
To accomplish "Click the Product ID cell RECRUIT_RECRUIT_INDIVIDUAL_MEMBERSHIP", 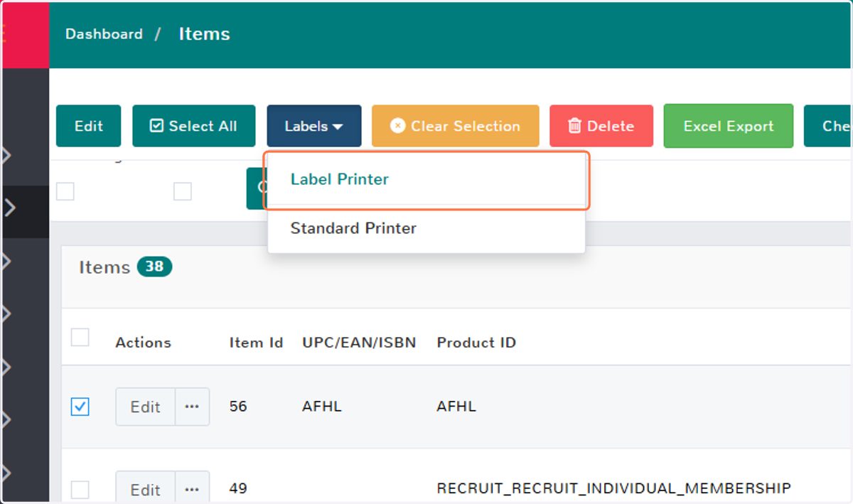I will coord(613,488).
